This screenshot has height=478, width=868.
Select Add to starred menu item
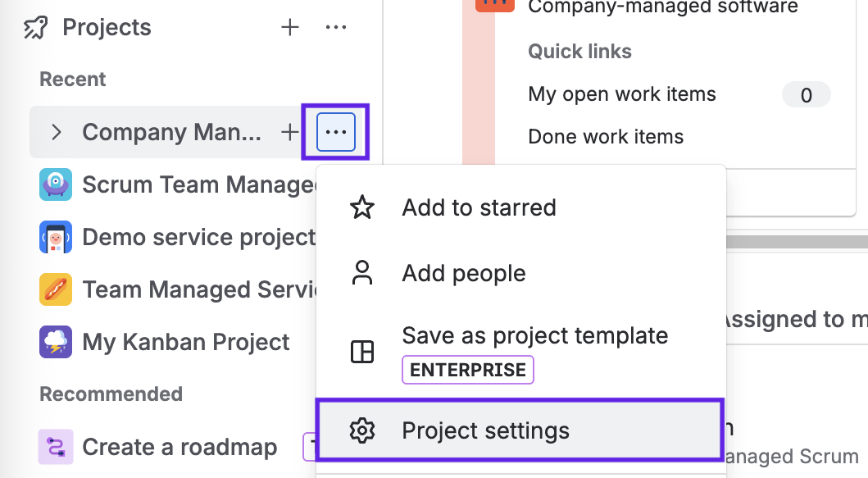[479, 207]
